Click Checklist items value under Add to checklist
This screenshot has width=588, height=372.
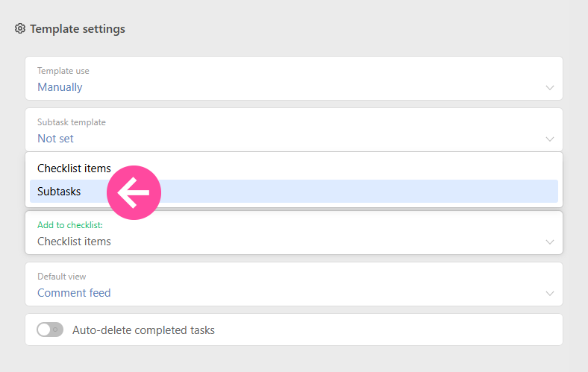(x=74, y=242)
